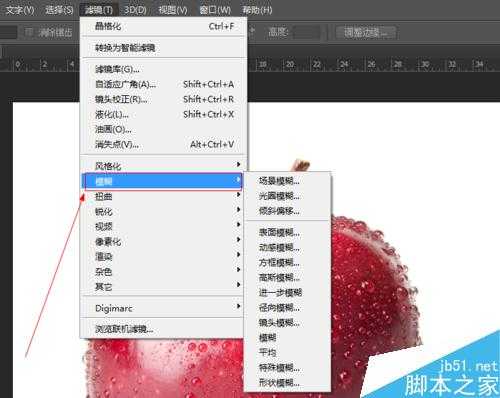The width and height of the screenshot is (500, 398).
Task: Expand the 像素化 submenu
Action: 163,241
